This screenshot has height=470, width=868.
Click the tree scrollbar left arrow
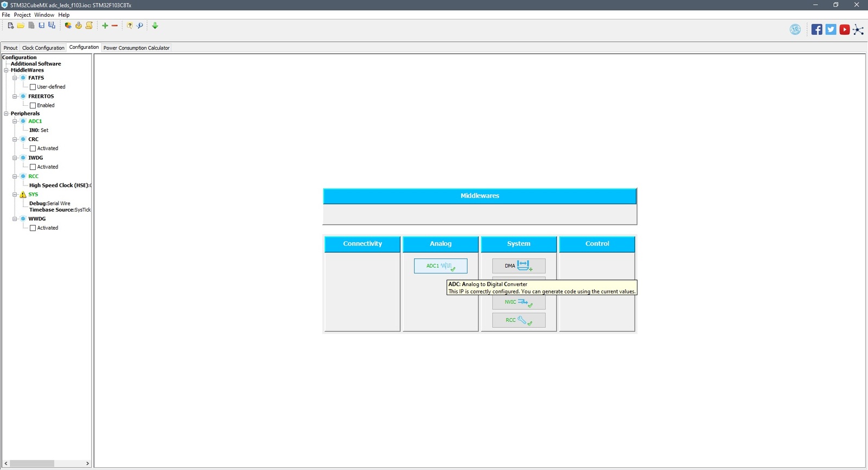(6, 463)
